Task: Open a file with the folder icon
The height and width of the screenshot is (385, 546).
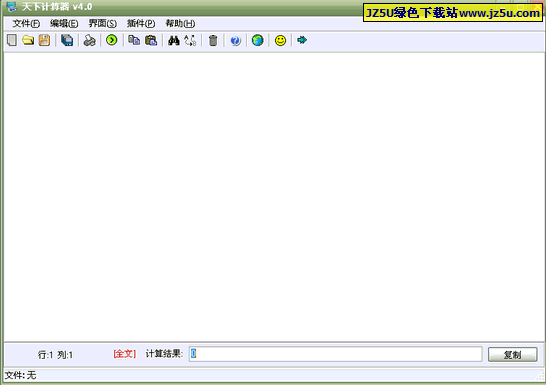Action: 28,40
